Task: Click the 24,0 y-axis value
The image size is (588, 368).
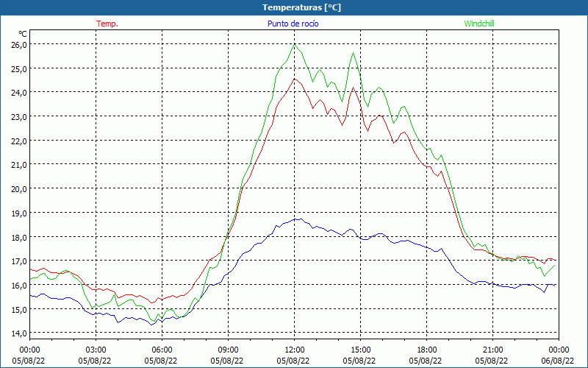Action: (19, 93)
